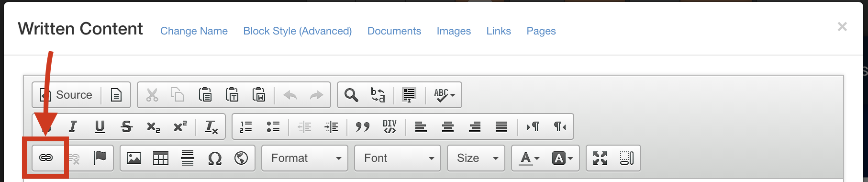This screenshot has height=182, width=868.
Task: Click the Decrease Indent icon
Action: pyautogui.click(x=304, y=126)
